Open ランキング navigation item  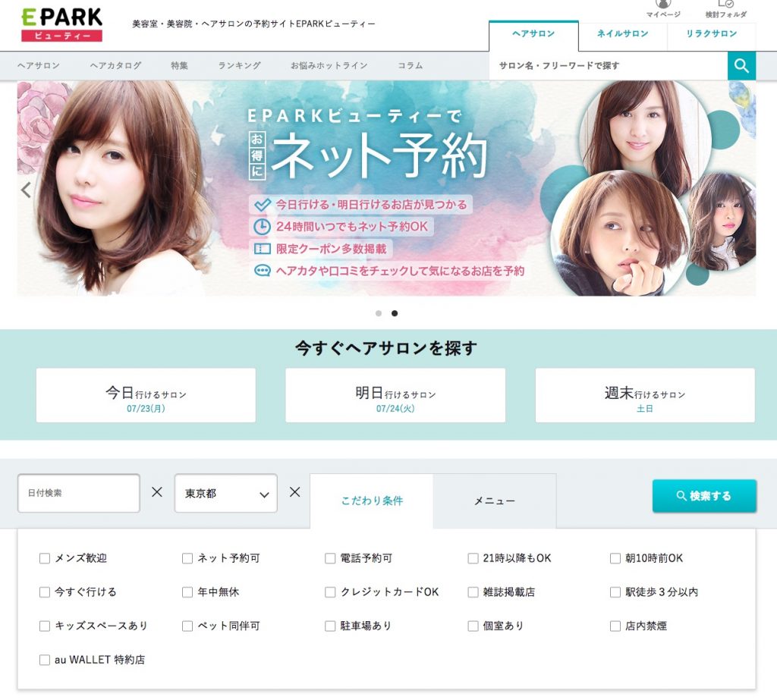[239, 65]
